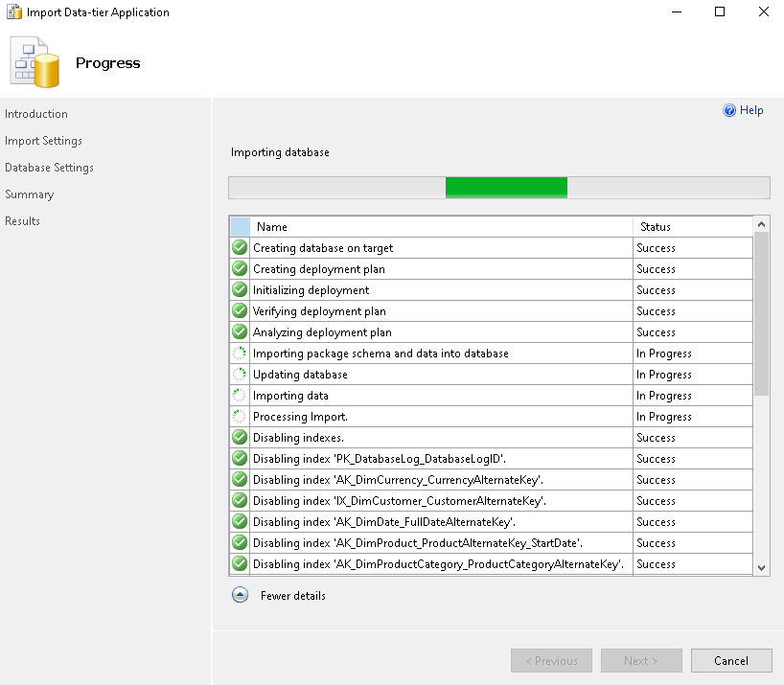Image resolution: width=784 pixels, height=685 pixels.
Task: Click green check icon beside 'Verifying deployment plan'
Action: pos(240,311)
